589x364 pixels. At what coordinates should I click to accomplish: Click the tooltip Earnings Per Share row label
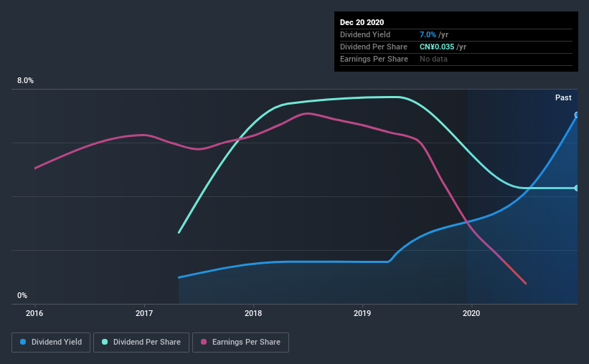[x=374, y=59]
